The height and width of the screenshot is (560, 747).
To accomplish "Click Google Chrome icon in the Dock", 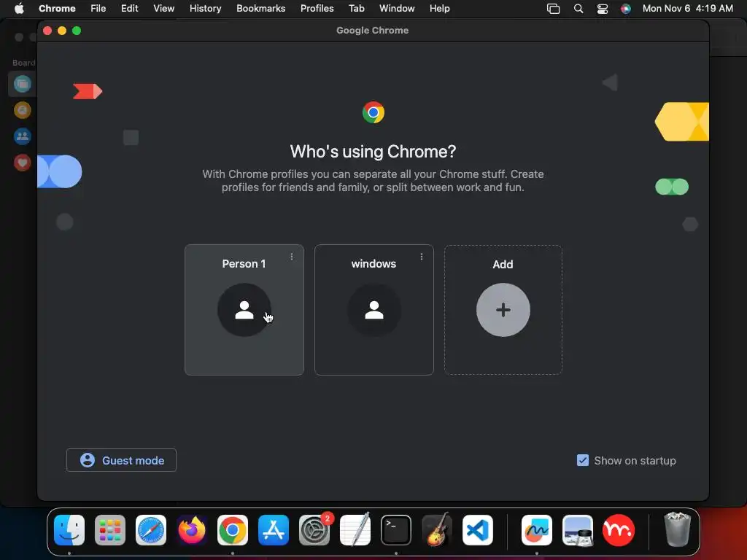I will [233, 530].
